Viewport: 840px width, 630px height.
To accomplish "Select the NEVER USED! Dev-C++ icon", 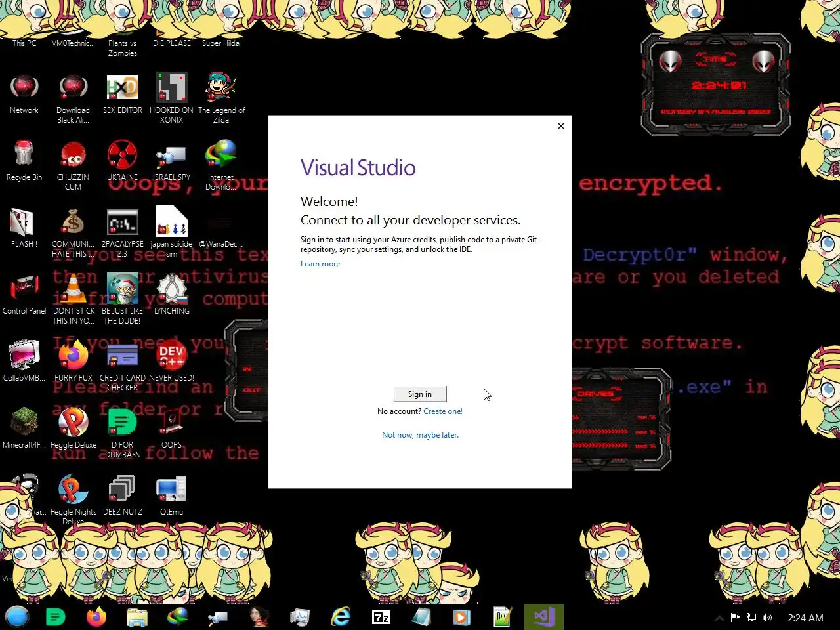I will tap(171, 361).
